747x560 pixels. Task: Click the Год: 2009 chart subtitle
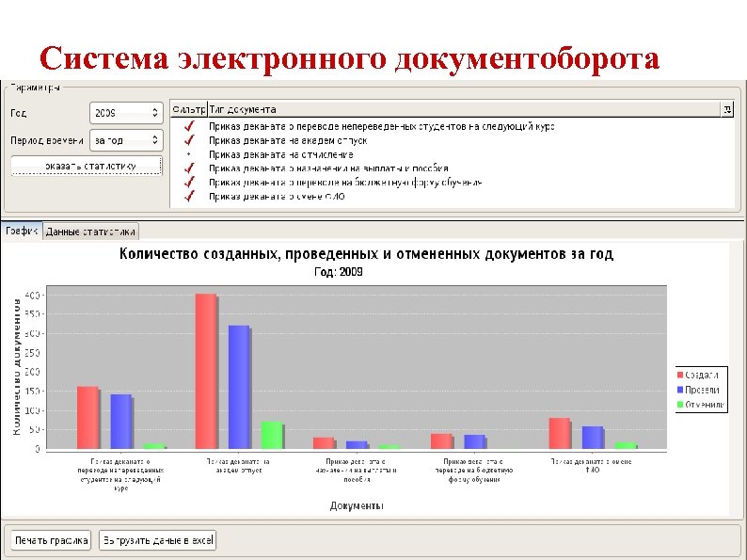point(339,272)
